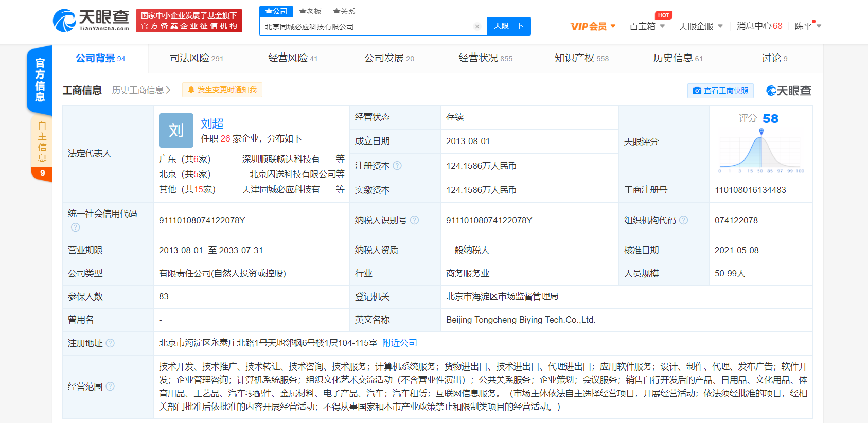Open legal representative 刘超 link

(212, 124)
